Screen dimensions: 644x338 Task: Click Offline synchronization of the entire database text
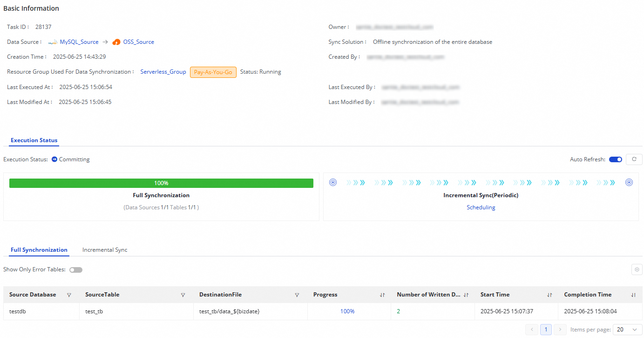tap(433, 42)
